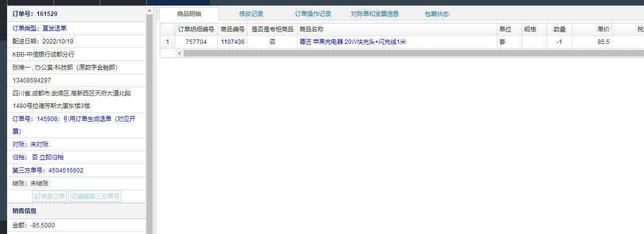
Task: Open the 修改记录 tab
Action: point(251,14)
